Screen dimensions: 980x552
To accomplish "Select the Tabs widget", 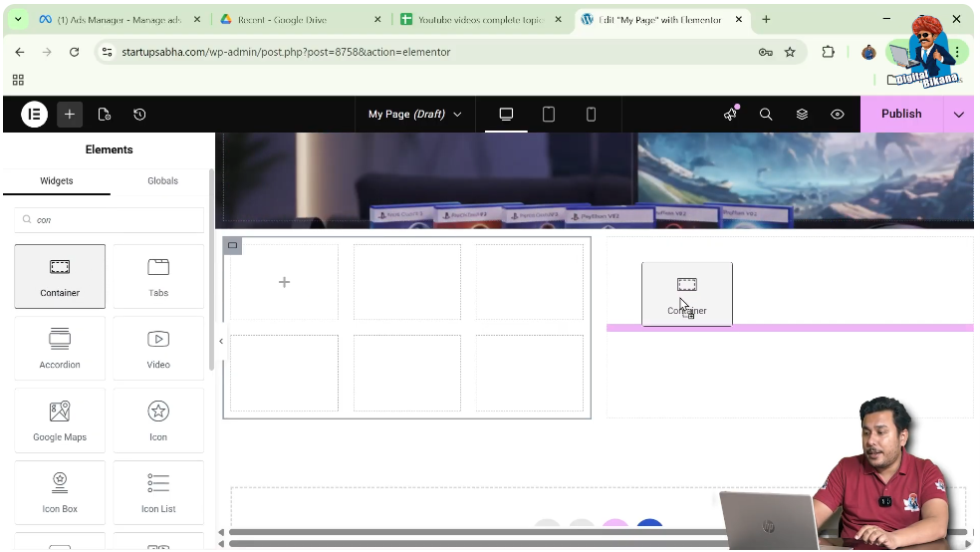I will click(158, 276).
